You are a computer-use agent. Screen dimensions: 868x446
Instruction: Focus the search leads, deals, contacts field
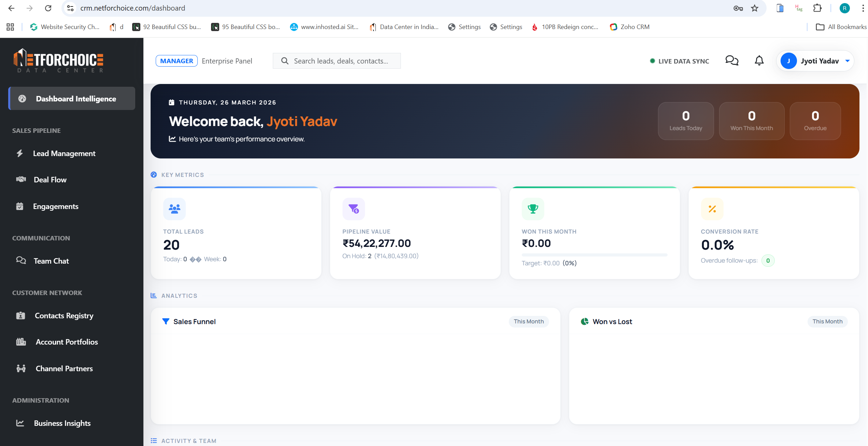(x=341, y=61)
